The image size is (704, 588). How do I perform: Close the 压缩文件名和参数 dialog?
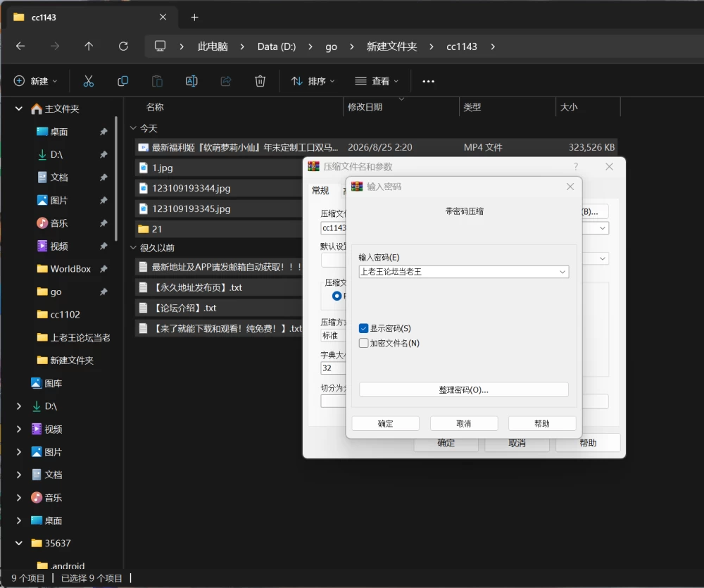609,167
